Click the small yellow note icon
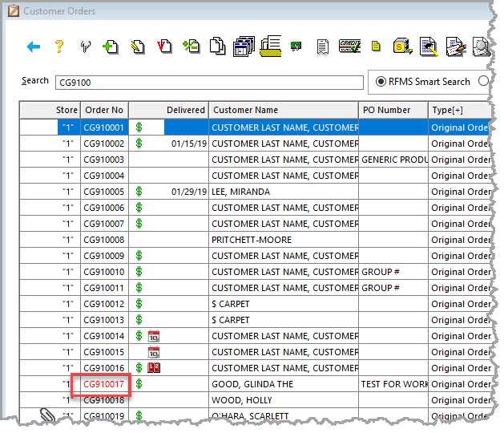Screen dimensions: 504x433 (376, 47)
